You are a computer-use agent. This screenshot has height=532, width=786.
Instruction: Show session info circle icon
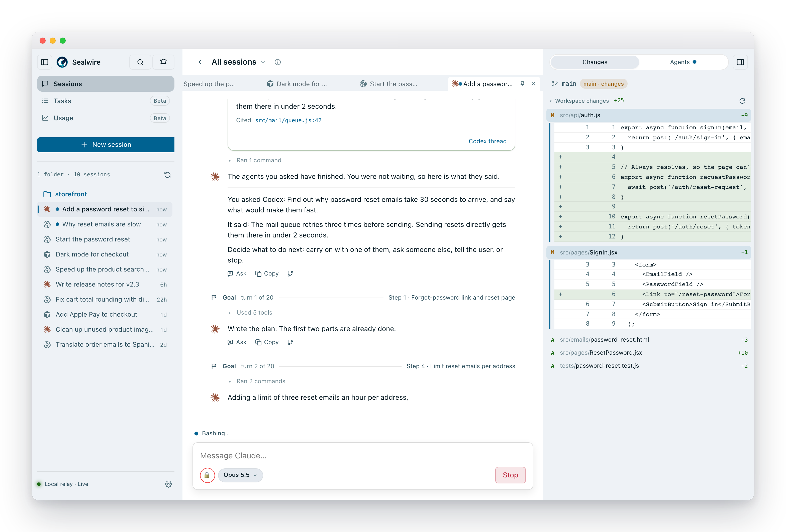coord(278,62)
